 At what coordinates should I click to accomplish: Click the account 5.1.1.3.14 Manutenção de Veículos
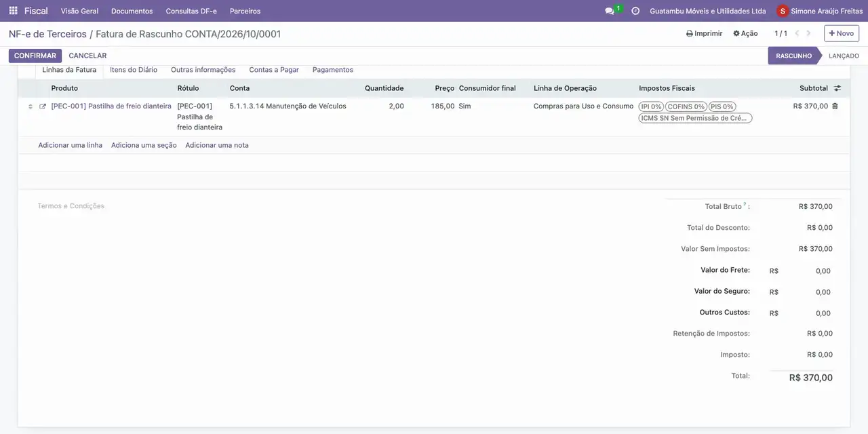click(x=288, y=106)
